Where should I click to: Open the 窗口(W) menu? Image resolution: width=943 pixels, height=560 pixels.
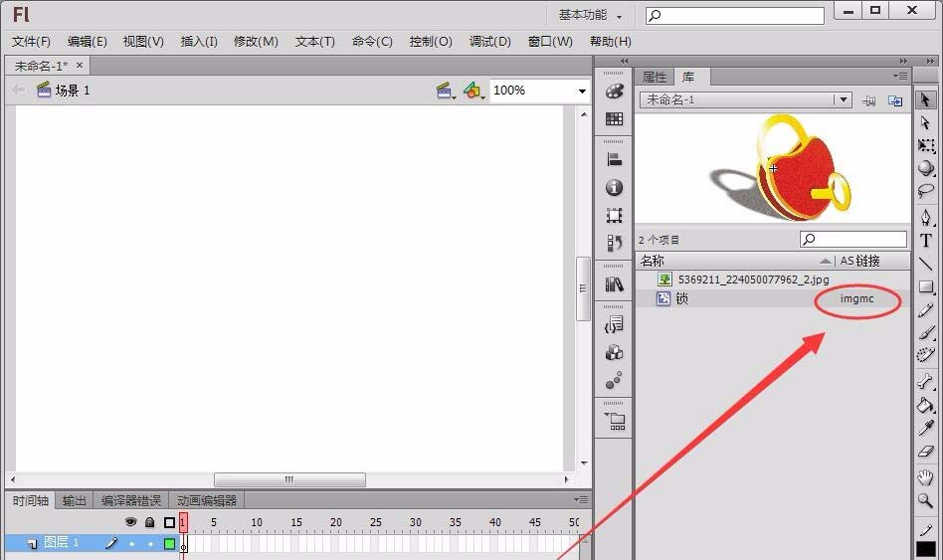click(550, 42)
